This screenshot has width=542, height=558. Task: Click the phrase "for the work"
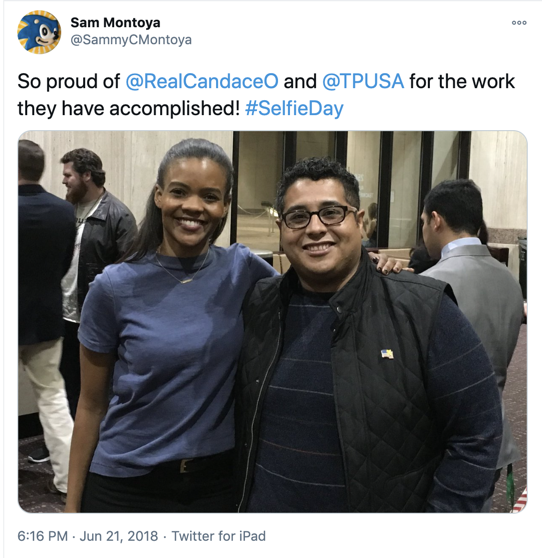point(462,81)
